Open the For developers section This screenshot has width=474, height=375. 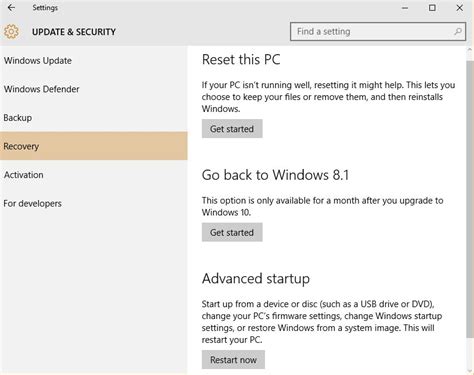pos(94,203)
